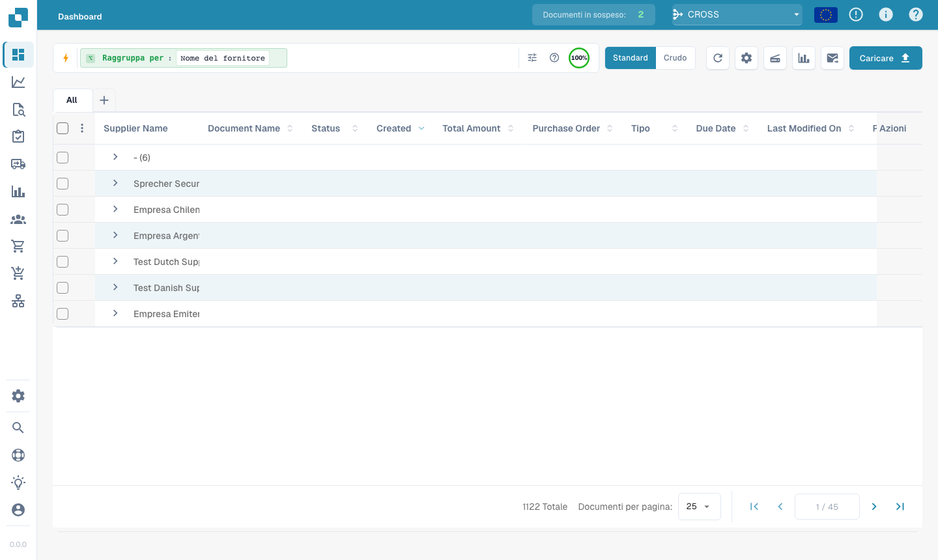Open the table settings gear button
The image size is (938, 560).
[746, 58]
